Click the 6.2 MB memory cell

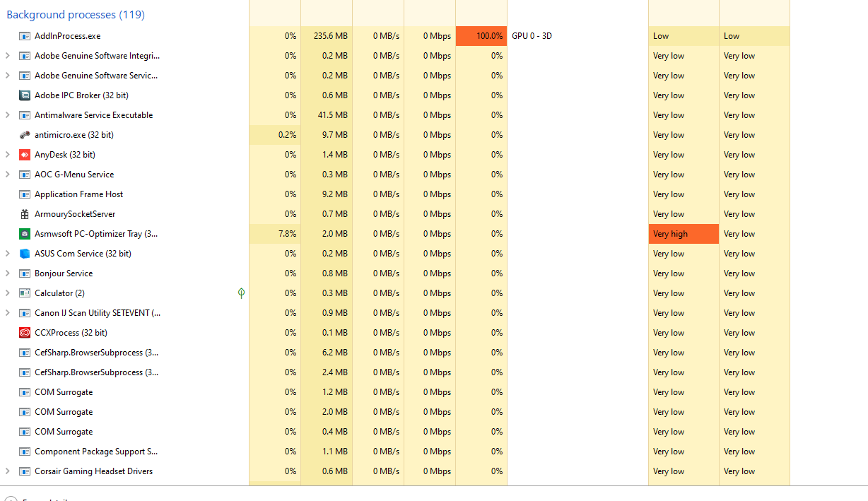(x=327, y=353)
